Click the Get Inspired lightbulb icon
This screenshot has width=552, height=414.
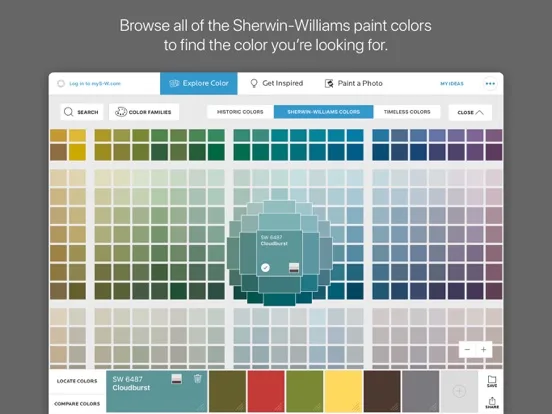tap(253, 83)
